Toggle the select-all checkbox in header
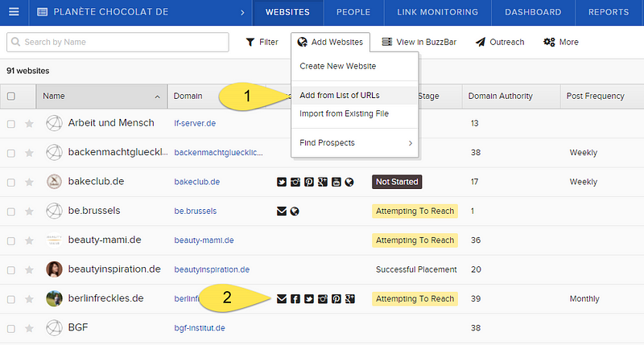This screenshot has width=644, height=345. (11, 96)
